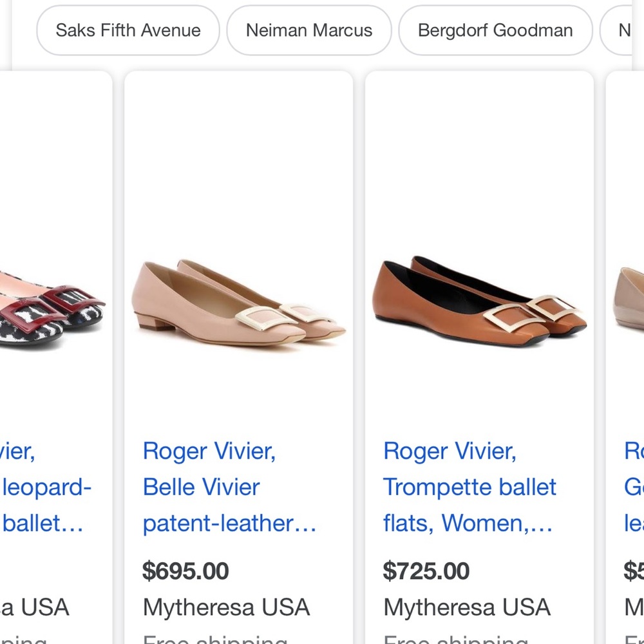Open the Belle Vivier patent-leather product link
The image size is (644, 644).
coord(229,487)
